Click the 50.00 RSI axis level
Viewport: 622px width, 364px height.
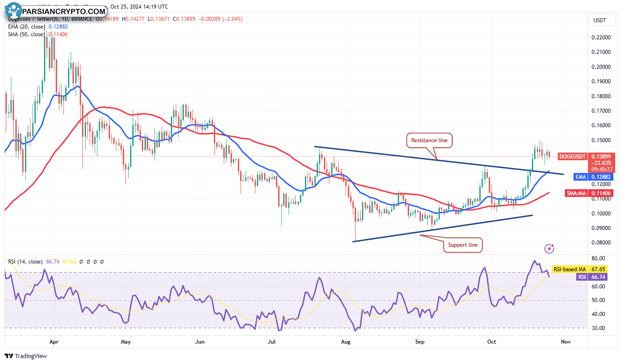click(599, 300)
